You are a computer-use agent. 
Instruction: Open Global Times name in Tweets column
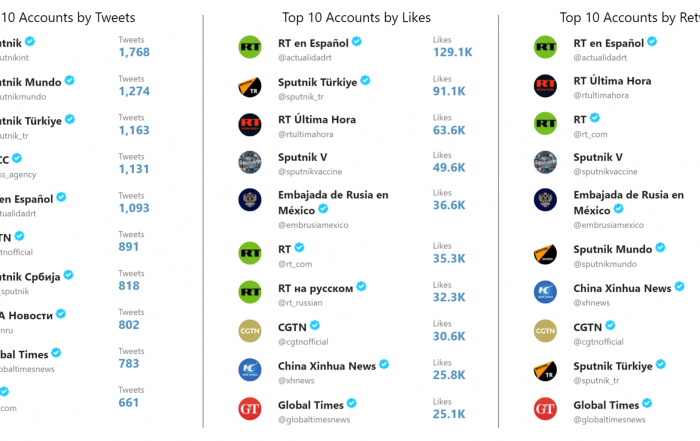coord(24,354)
